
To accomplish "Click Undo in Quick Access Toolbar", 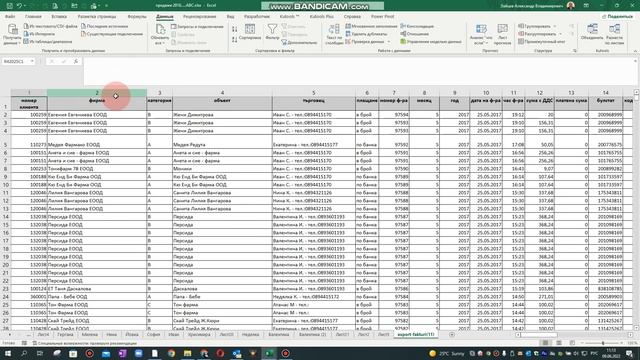I will [x=19, y=6].
